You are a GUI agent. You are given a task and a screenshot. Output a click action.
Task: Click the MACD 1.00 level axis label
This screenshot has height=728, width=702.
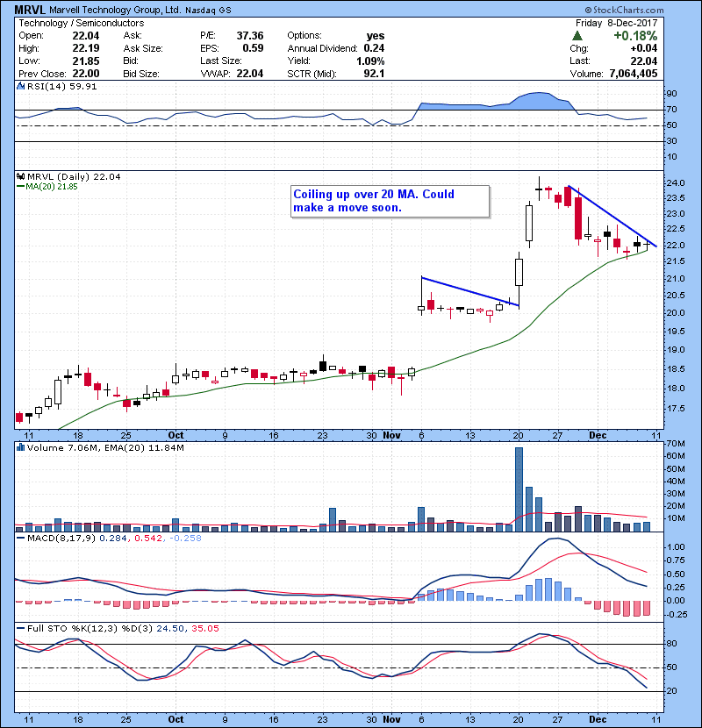(x=676, y=547)
